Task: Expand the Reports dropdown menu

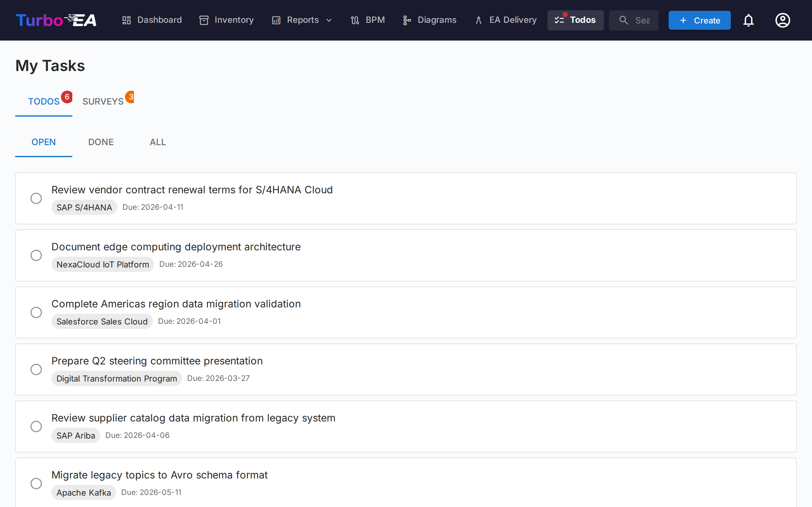Action: (x=329, y=20)
